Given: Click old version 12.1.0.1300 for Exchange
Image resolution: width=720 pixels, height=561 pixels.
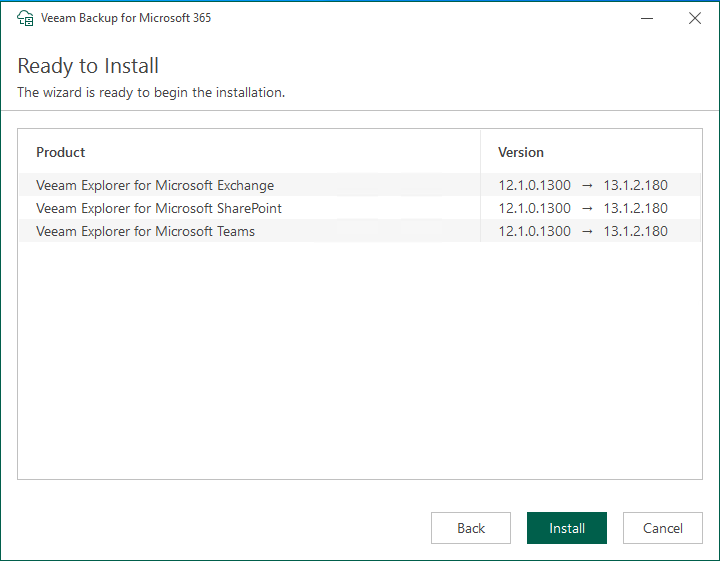Looking at the screenshot, I should coord(534,185).
